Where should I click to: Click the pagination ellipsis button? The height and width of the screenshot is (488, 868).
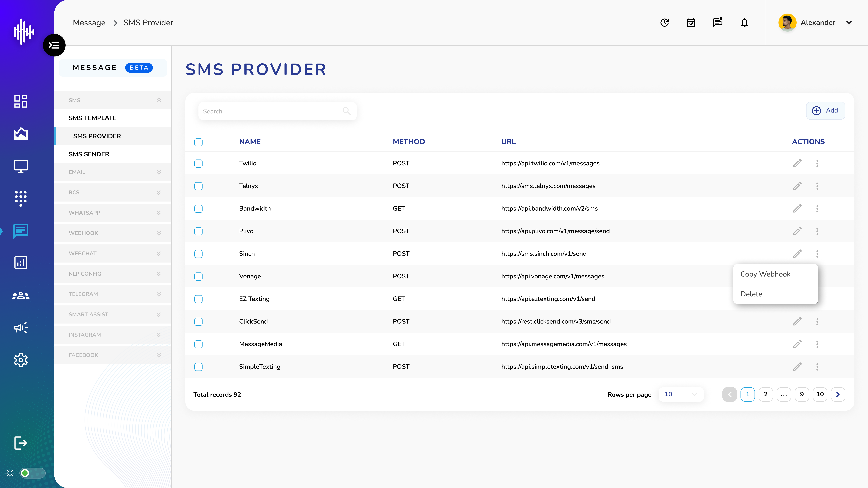pyautogui.click(x=784, y=394)
